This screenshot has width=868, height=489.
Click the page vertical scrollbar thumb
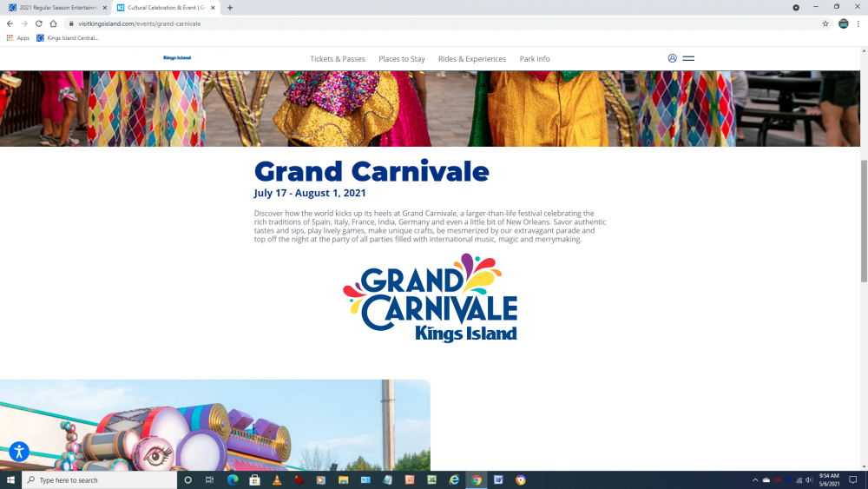[864, 221]
